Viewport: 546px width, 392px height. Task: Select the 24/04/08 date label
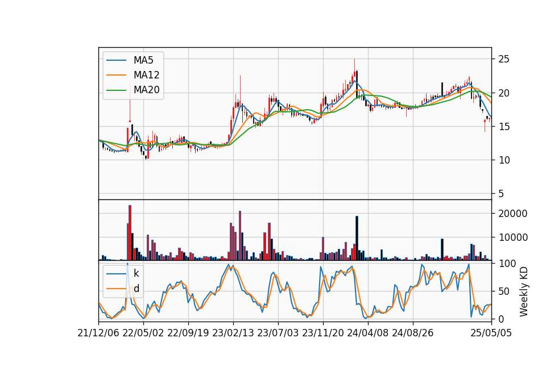(368, 333)
